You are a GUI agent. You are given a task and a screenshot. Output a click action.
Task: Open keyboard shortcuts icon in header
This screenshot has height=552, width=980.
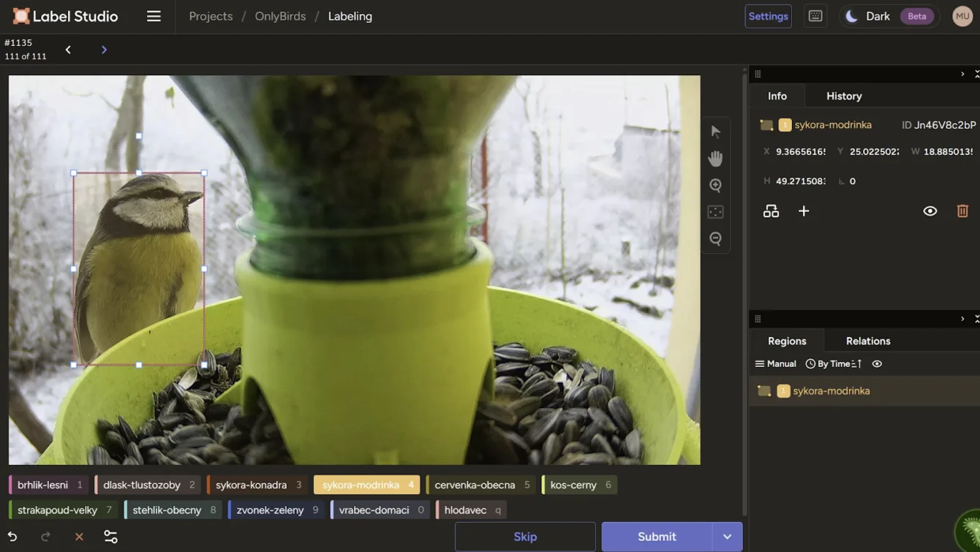click(815, 16)
